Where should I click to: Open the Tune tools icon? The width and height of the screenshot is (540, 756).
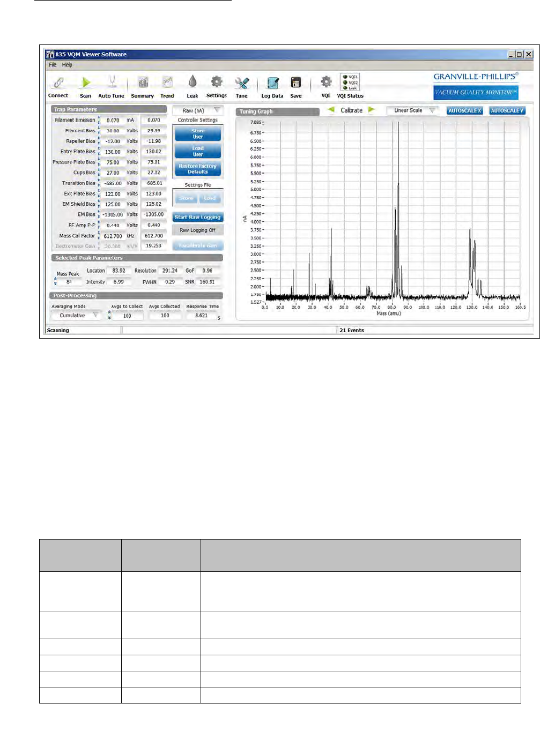242,83
